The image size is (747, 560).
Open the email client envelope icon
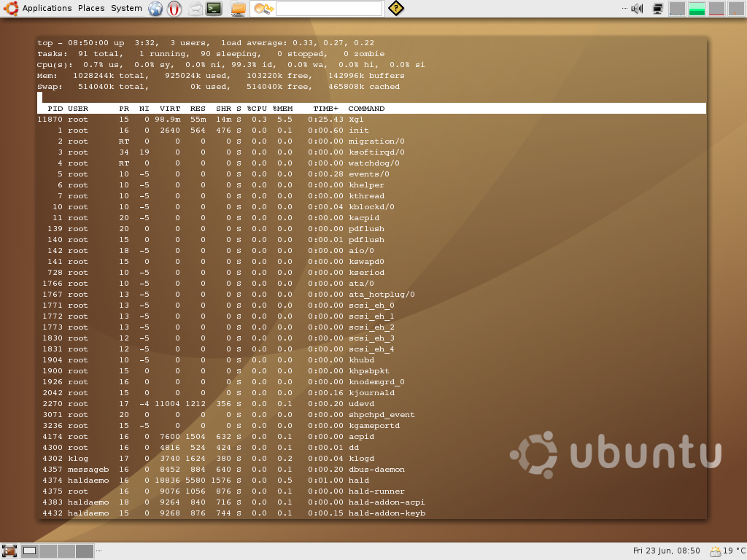[x=194, y=8]
